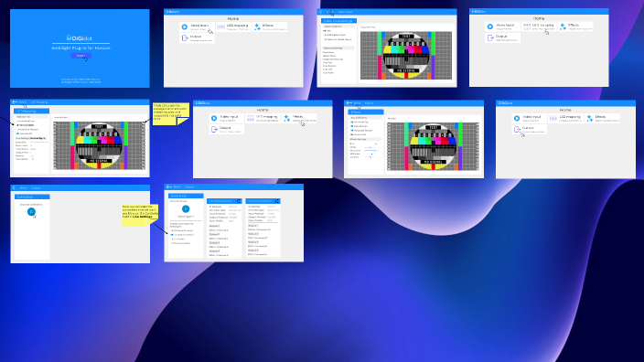Toggle Vertical Right checkbox in Effects frame
Screen dimensions: 644x362
click(352, 126)
